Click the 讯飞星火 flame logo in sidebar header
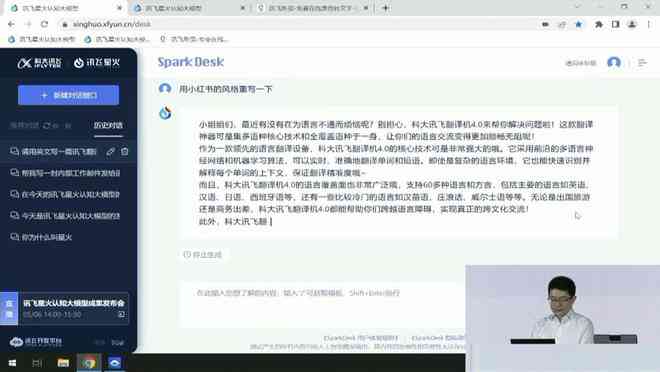Image resolution: width=660 pixels, height=372 pixels. coord(97,63)
